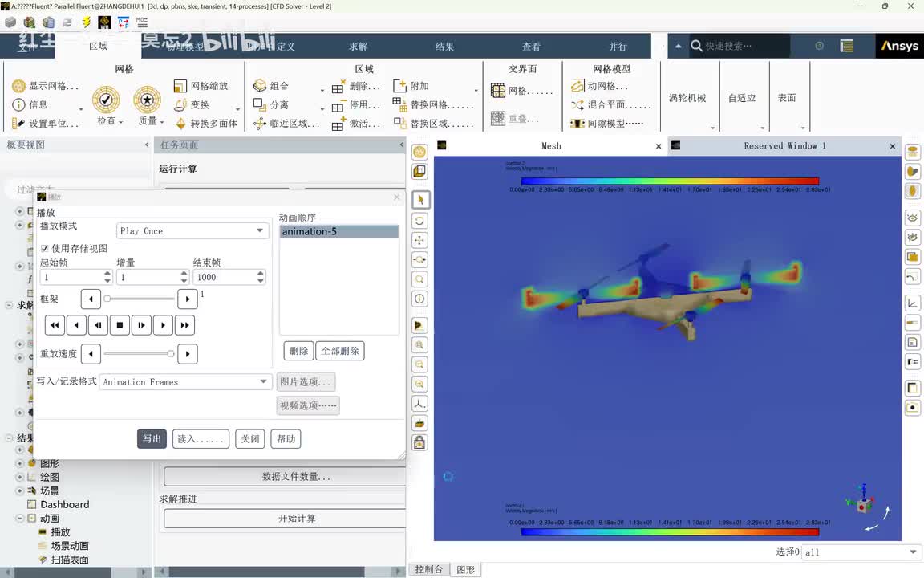Close the Reserved Window 1 tab
Image resolution: width=924 pixels, height=578 pixels.
(893, 146)
